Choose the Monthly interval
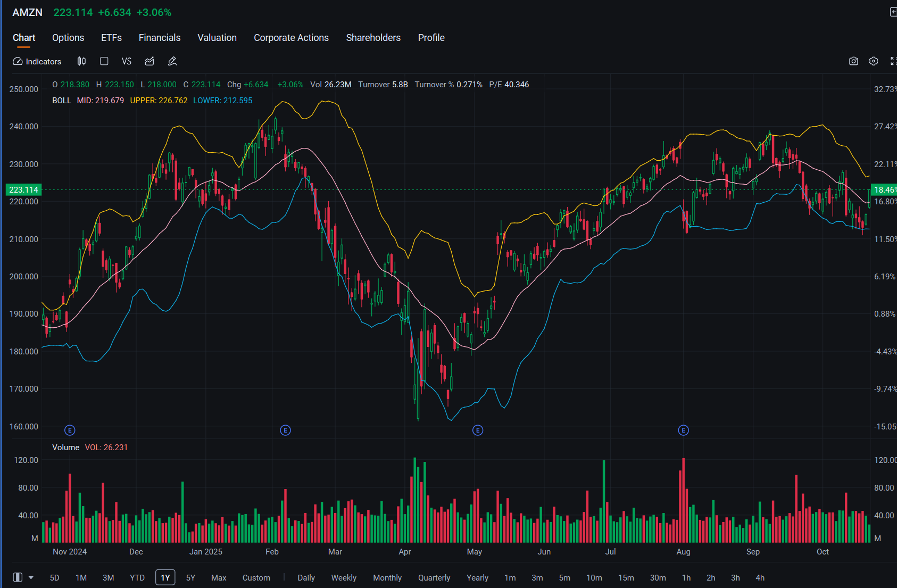 (x=387, y=578)
